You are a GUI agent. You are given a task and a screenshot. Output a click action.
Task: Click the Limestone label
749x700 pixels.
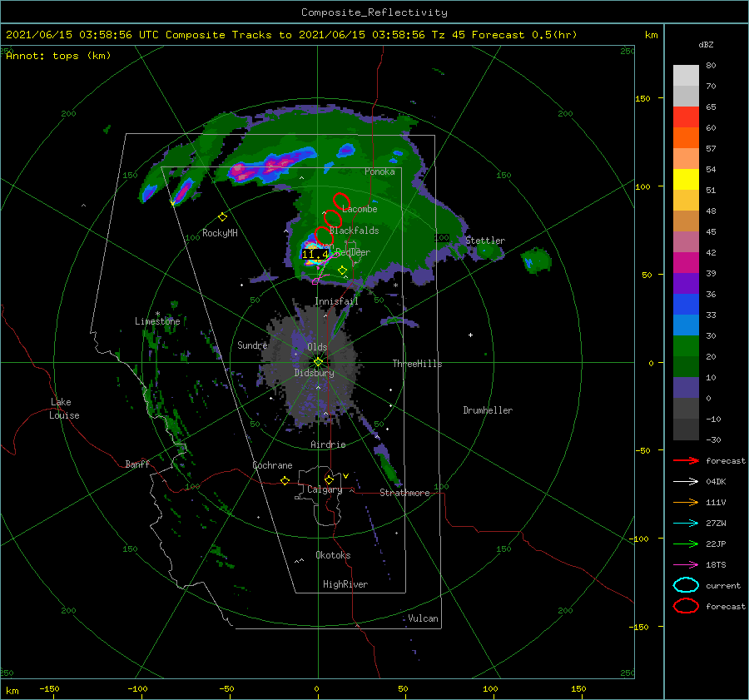click(157, 321)
